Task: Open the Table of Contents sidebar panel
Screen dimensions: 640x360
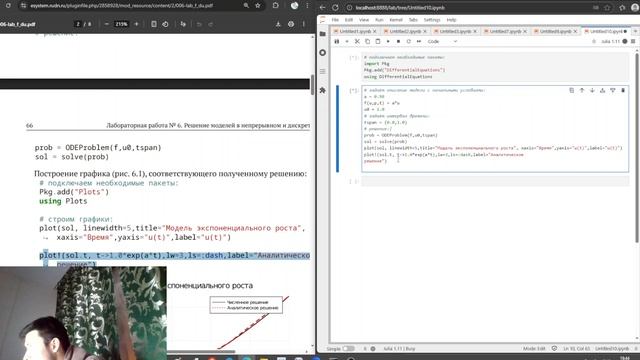Action: pyautogui.click(x=322, y=71)
